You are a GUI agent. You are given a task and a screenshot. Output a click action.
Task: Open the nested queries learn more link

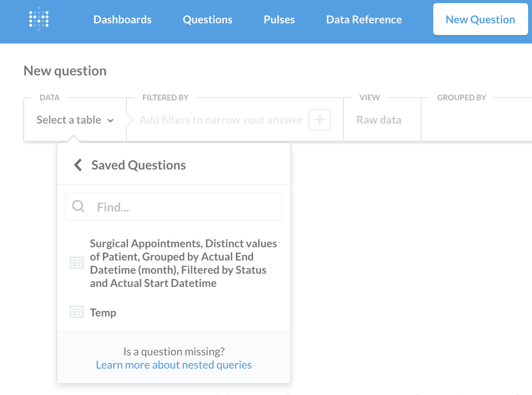tap(174, 365)
